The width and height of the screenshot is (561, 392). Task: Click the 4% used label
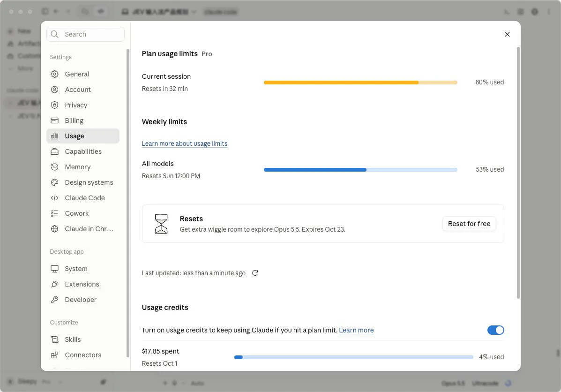(x=491, y=357)
